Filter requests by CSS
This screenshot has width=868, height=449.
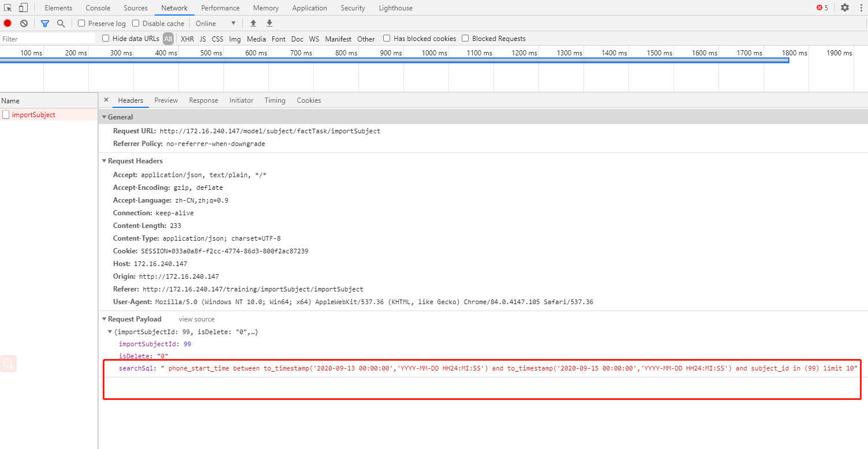[x=218, y=39]
